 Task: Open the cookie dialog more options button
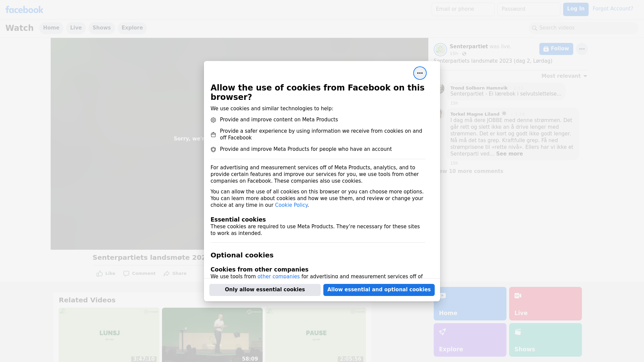tap(420, 73)
